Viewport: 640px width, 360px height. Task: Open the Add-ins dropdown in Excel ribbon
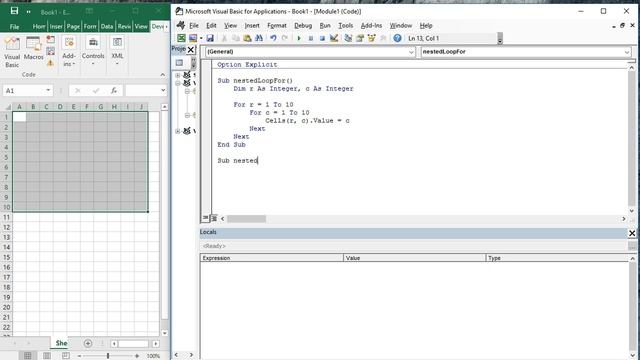point(69,52)
